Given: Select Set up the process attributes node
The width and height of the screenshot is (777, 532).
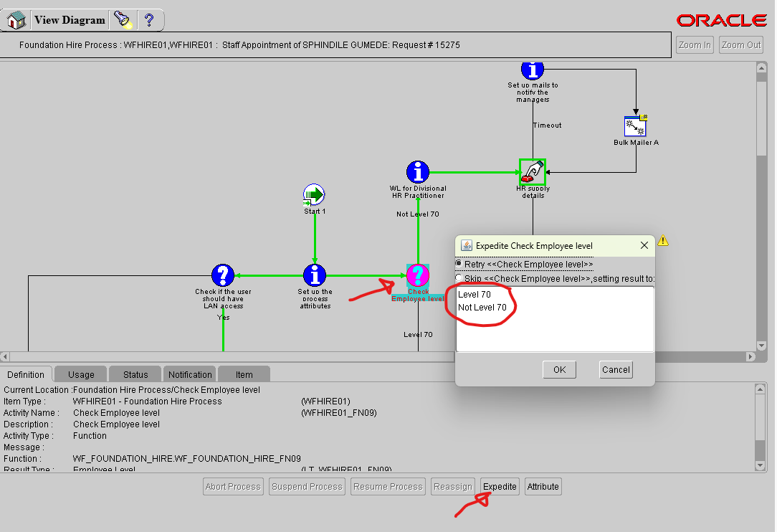Looking at the screenshot, I should pos(315,275).
